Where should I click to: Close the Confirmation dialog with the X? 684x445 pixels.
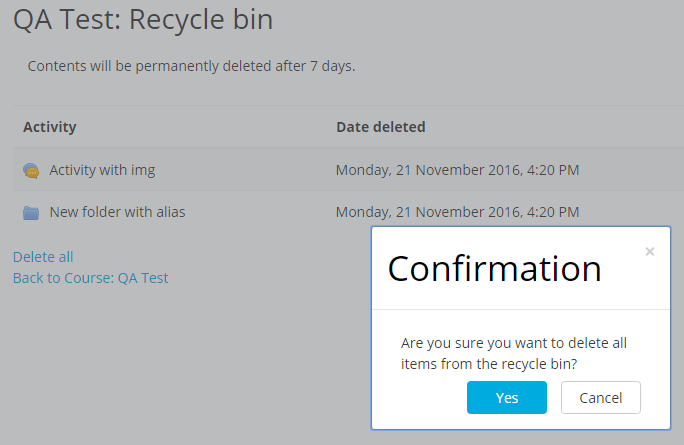point(650,252)
